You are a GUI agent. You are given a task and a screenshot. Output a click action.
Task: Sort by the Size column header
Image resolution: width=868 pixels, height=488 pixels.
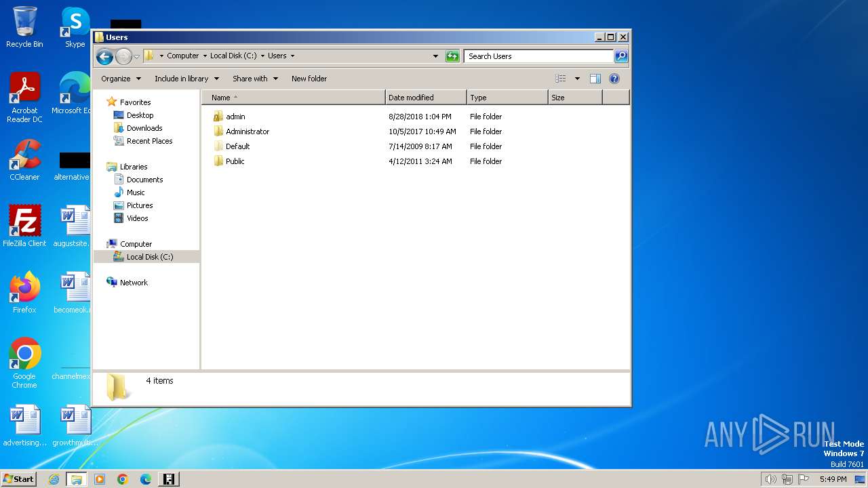pyautogui.click(x=575, y=98)
